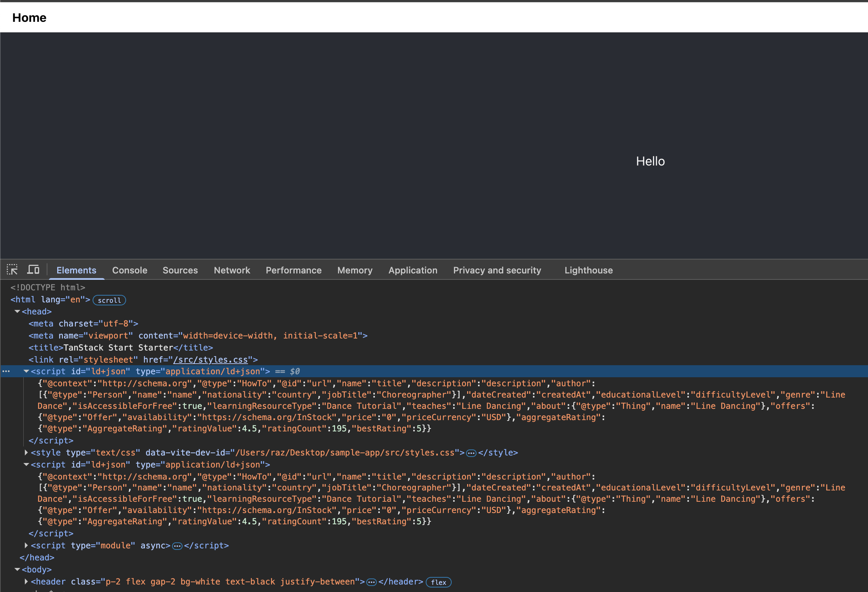The height and width of the screenshot is (592, 868).
Task: Collapse the body element node
Action: click(17, 569)
